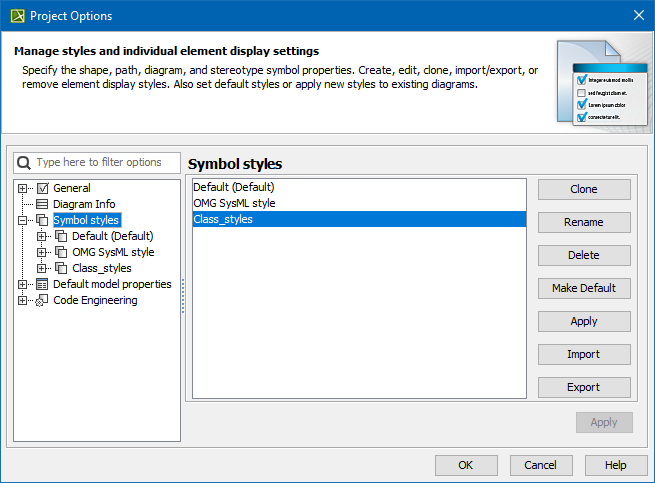Expand the Code Engineering node

click(23, 300)
